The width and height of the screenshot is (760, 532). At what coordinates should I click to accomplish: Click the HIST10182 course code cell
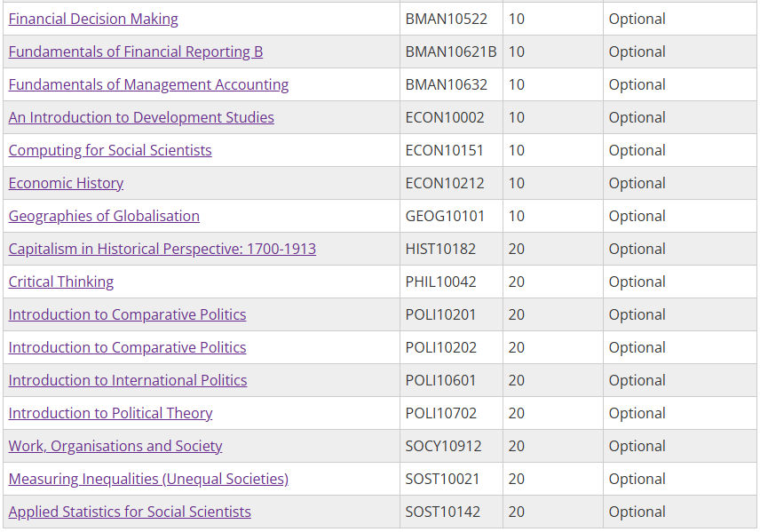(451, 249)
